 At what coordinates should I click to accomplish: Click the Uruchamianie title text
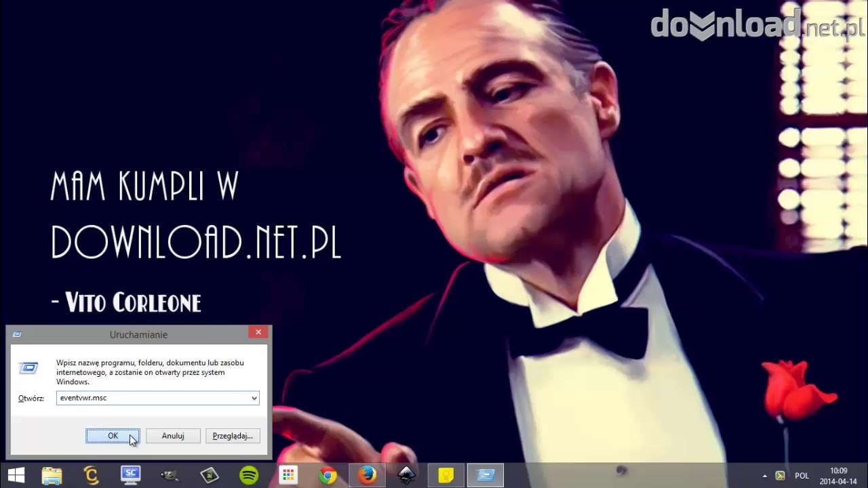[x=138, y=334]
